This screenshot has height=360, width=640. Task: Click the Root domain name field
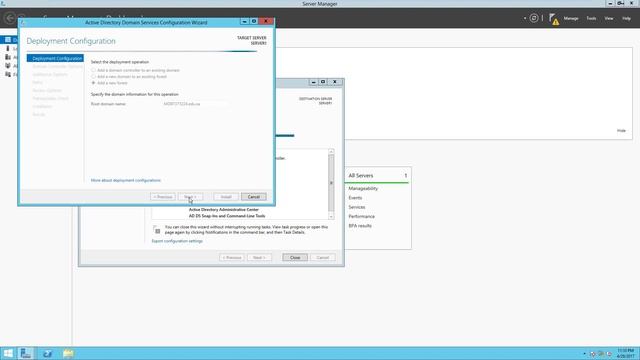click(x=196, y=104)
